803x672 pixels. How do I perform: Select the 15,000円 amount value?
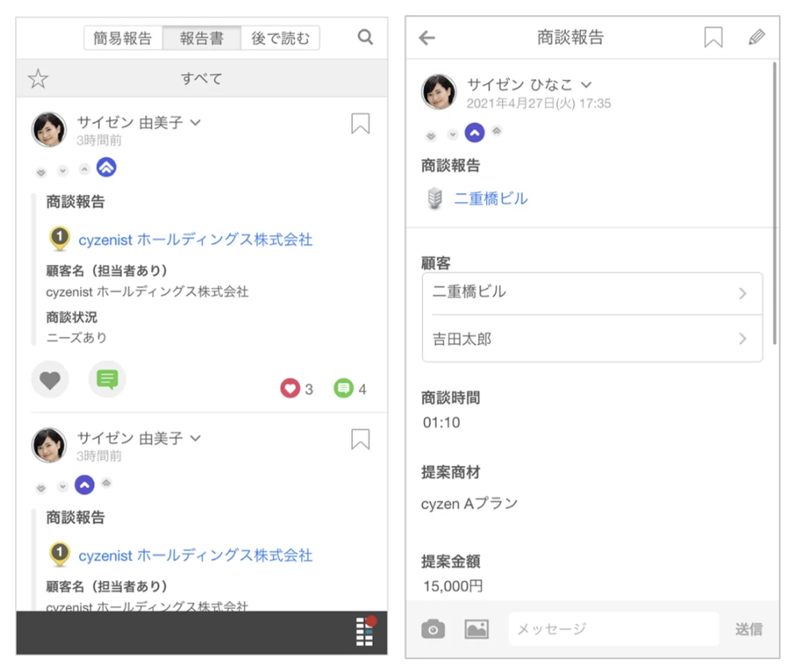(453, 586)
